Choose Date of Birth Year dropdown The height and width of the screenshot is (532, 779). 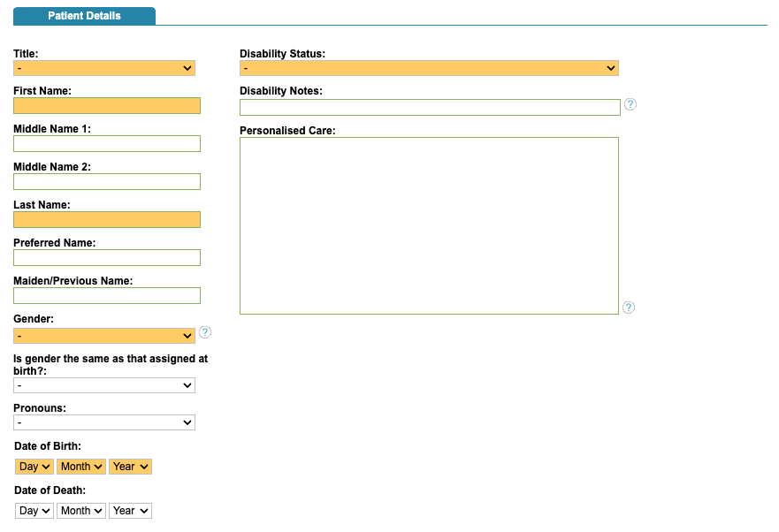point(130,467)
